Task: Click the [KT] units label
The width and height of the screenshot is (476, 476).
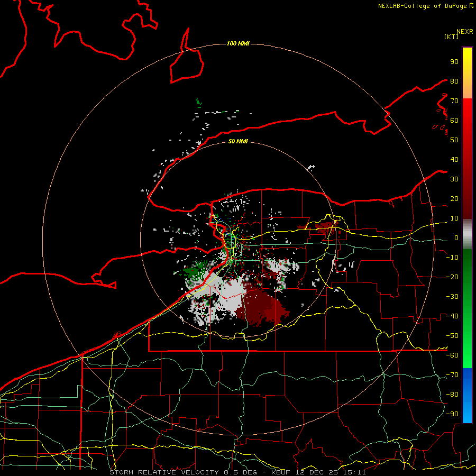Action: [x=451, y=36]
